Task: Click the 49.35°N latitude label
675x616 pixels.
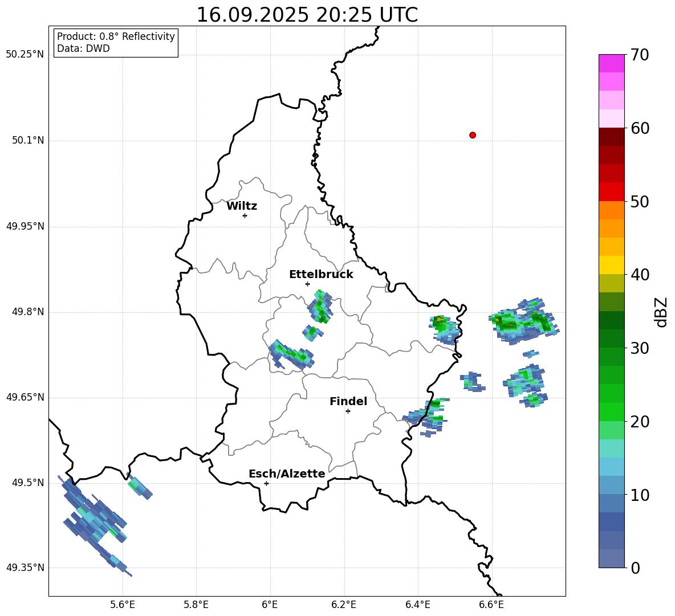Action: 25,568
